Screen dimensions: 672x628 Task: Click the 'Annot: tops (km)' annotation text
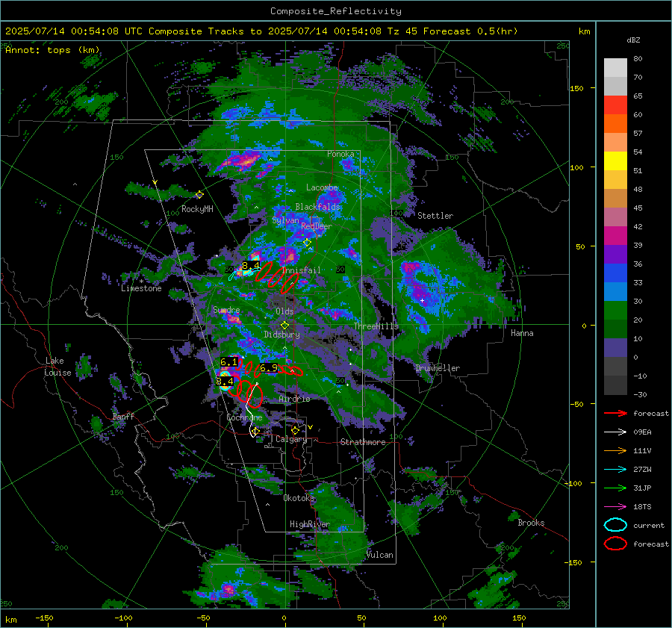pyautogui.click(x=52, y=50)
